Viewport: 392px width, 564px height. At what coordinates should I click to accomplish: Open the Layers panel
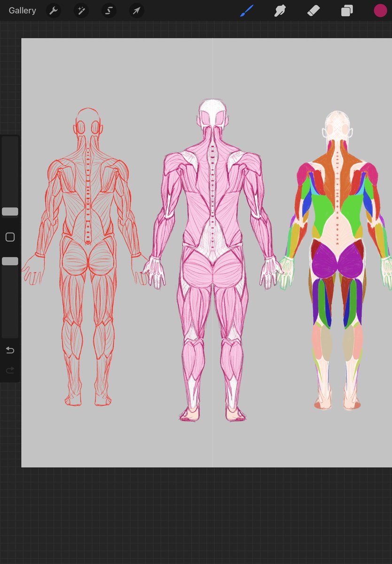click(x=347, y=10)
